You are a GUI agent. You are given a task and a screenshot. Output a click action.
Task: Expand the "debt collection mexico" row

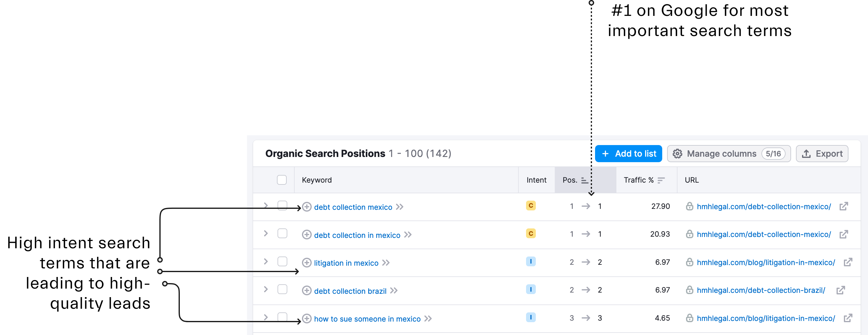266,206
